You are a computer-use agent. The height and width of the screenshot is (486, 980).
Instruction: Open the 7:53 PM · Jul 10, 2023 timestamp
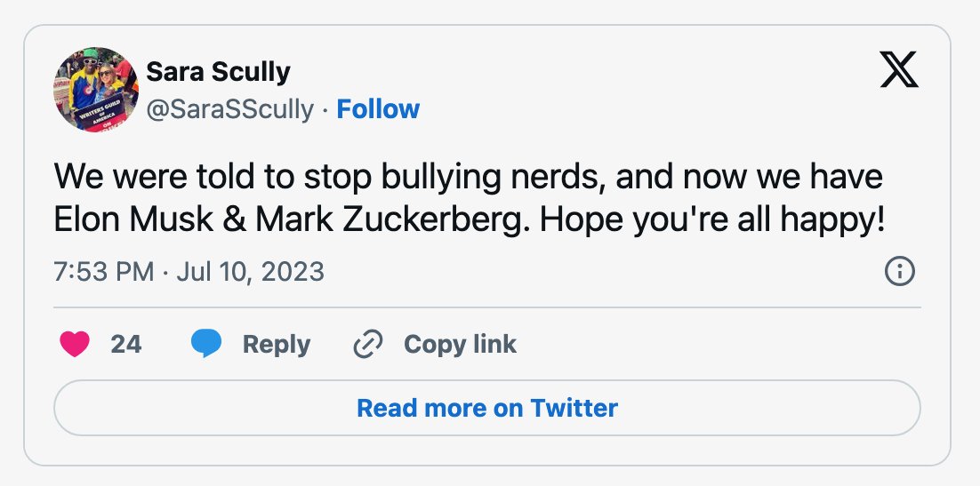189,272
